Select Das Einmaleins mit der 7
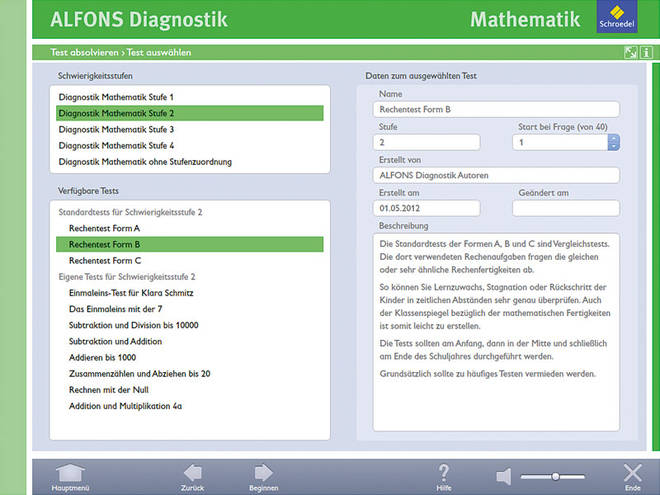The image size is (660, 495). [190, 309]
